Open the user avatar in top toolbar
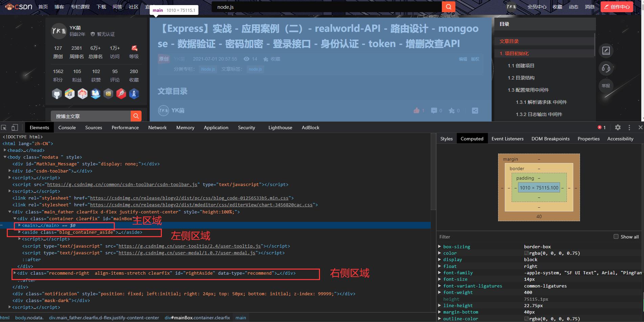Screen dimensions: 644x322 click(x=511, y=7)
